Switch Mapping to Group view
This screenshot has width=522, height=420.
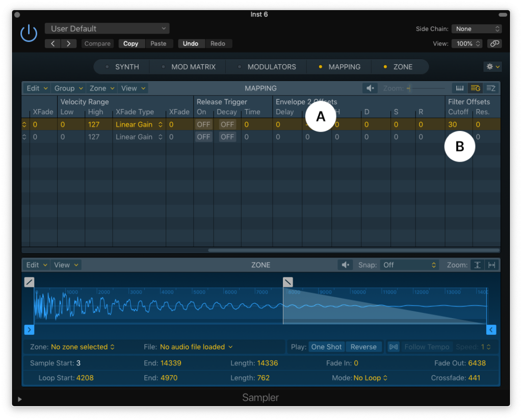pos(475,88)
